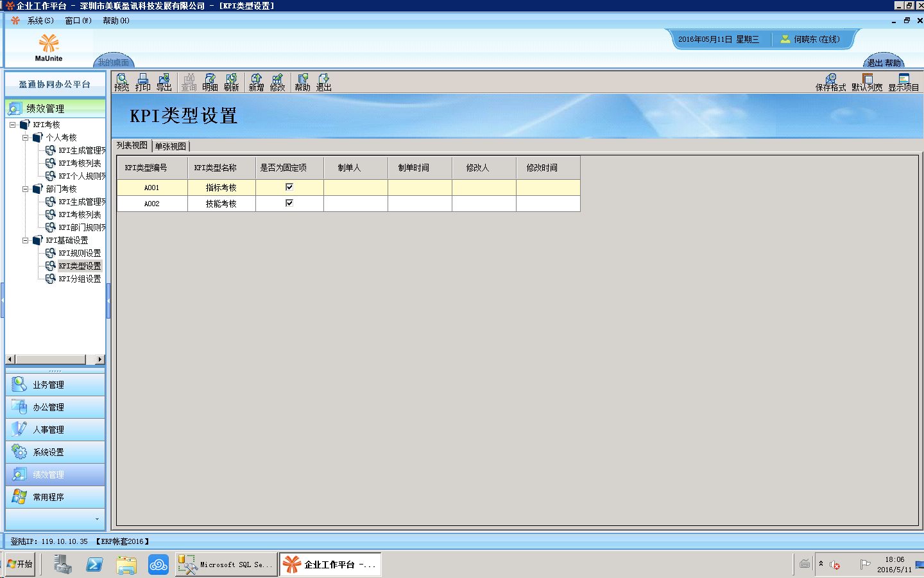This screenshot has width=924, height=578.
Task: Click the Print (打印) toolbar icon
Action: pyautogui.click(x=143, y=82)
